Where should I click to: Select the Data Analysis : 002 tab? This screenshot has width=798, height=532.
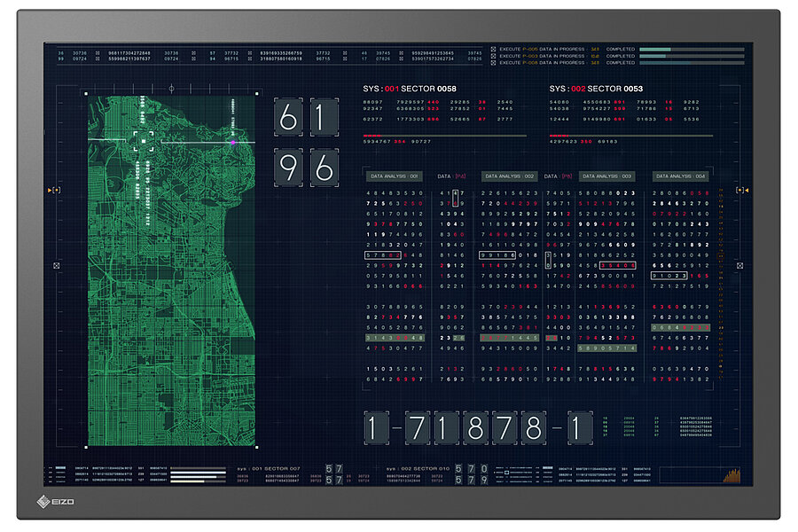click(509, 176)
